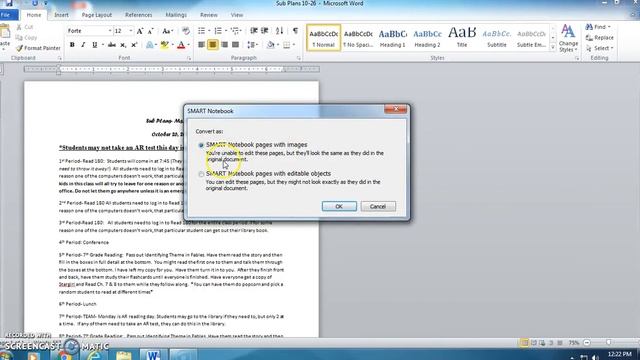The height and width of the screenshot is (360, 640).
Task: Click the Multilevel List icon
Action: click(235, 31)
